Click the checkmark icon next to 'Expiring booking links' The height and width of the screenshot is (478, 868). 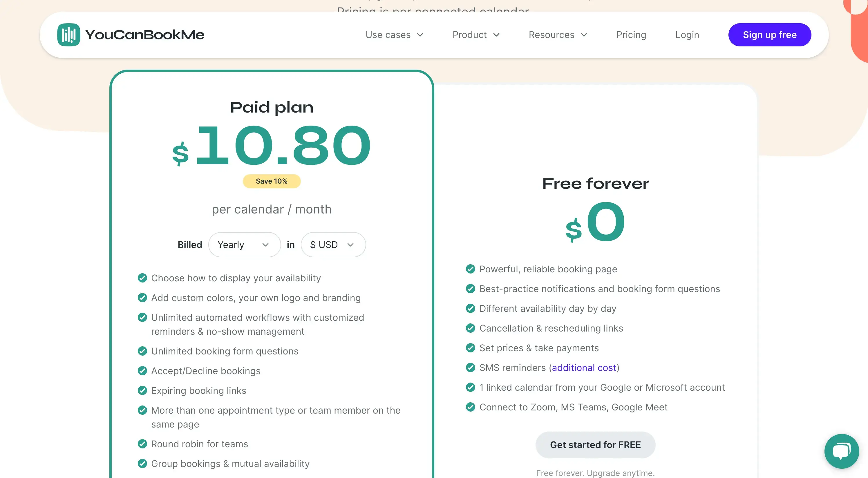click(x=142, y=390)
